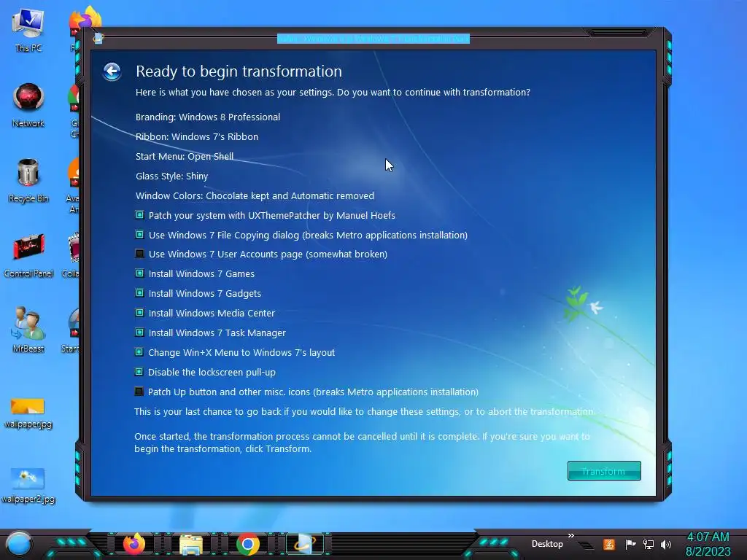The image size is (747, 560).
Task: Toggle Change Win+X Menu layout checkbox
Action: [x=139, y=352]
